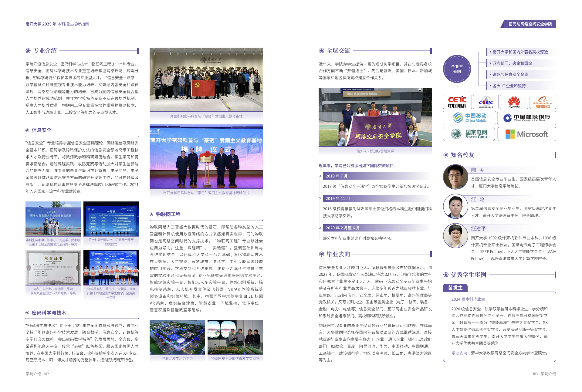Viewport: 582px width, 392px height.
Task: Click the purple 毕业生去向 circle
Action: pos(457,69)
